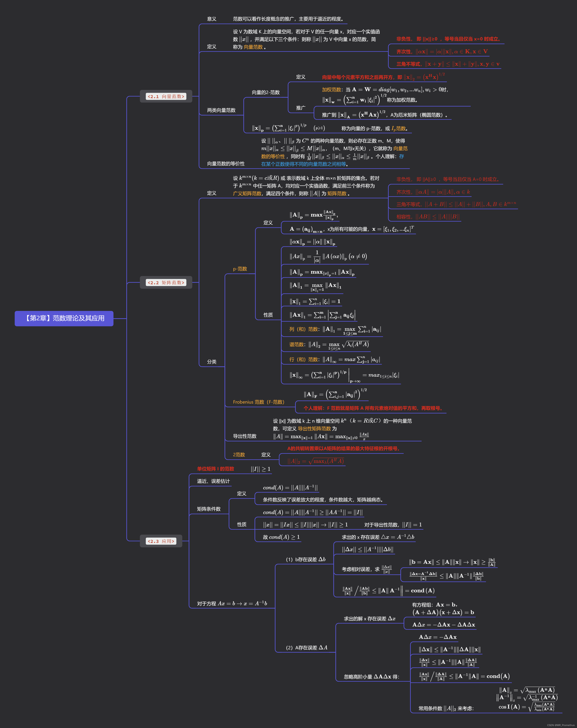577x728 pixels.
Task: Click the 导出性范数 node
Action: pyautogui.click(x=245, y=436)
